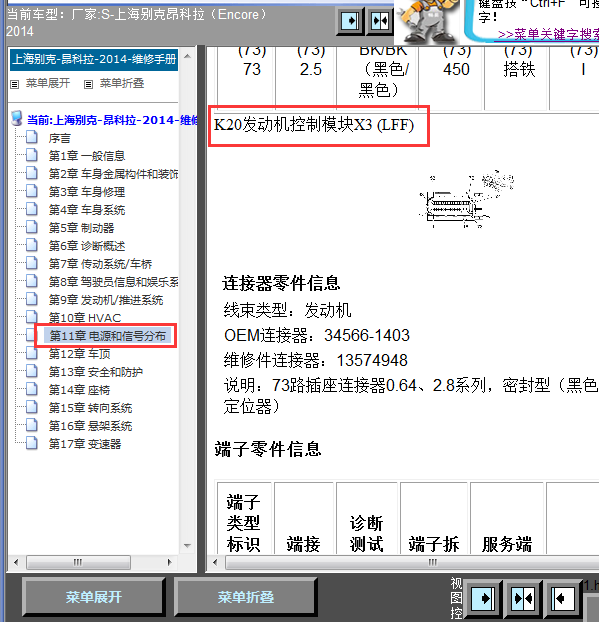Click the top expand-right view arrow icon

pos(351,21)
